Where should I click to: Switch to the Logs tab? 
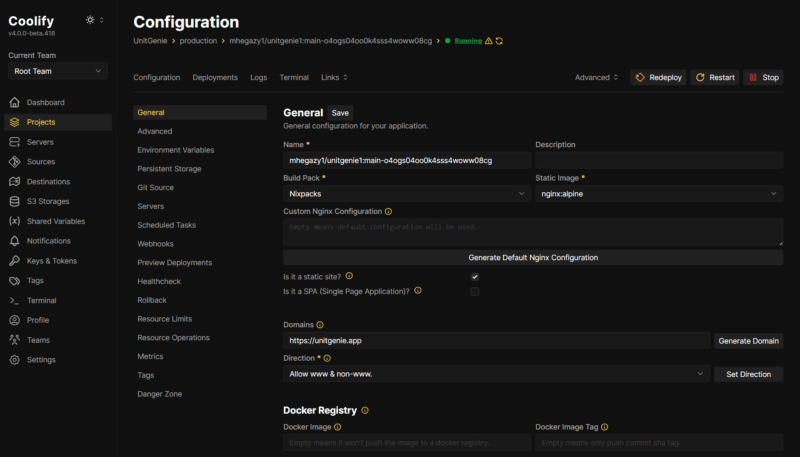[259, 78]
